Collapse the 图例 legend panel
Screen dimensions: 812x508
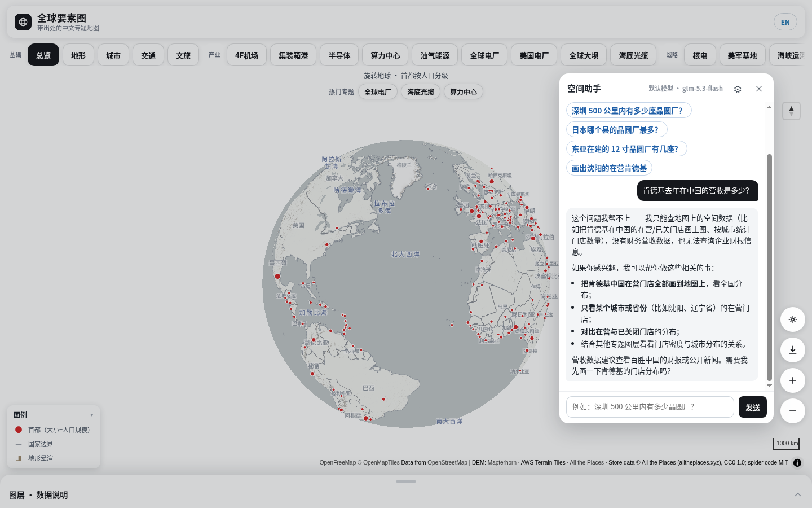click(92, 415)
